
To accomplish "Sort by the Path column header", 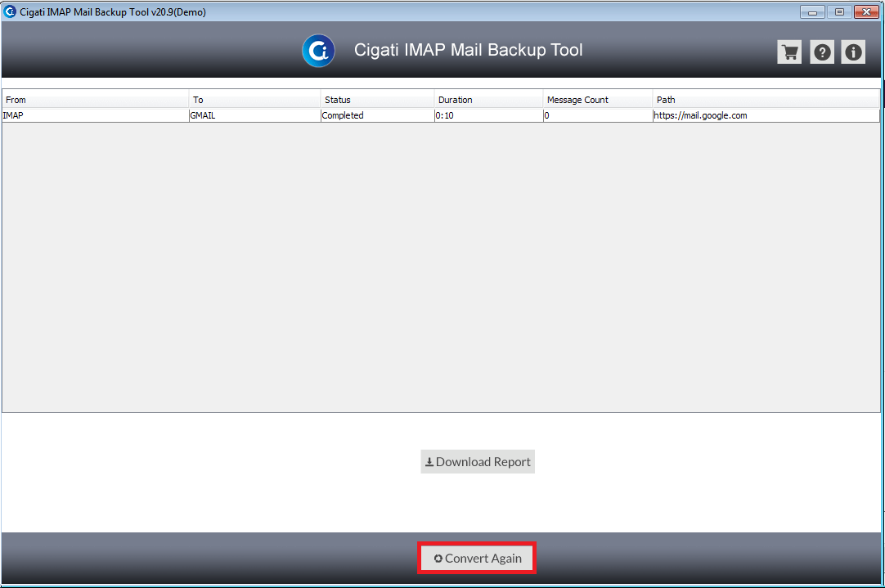I will (x=766, y=99).
